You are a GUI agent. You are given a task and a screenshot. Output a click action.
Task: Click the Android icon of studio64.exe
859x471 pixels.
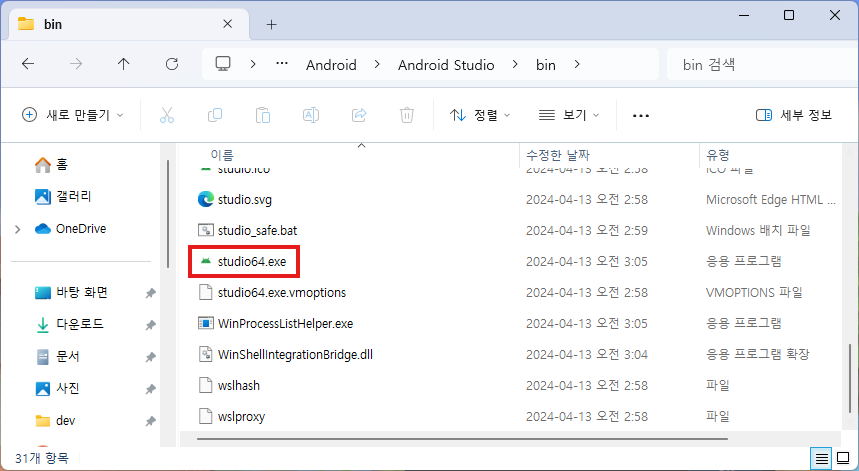pos(205,261)
